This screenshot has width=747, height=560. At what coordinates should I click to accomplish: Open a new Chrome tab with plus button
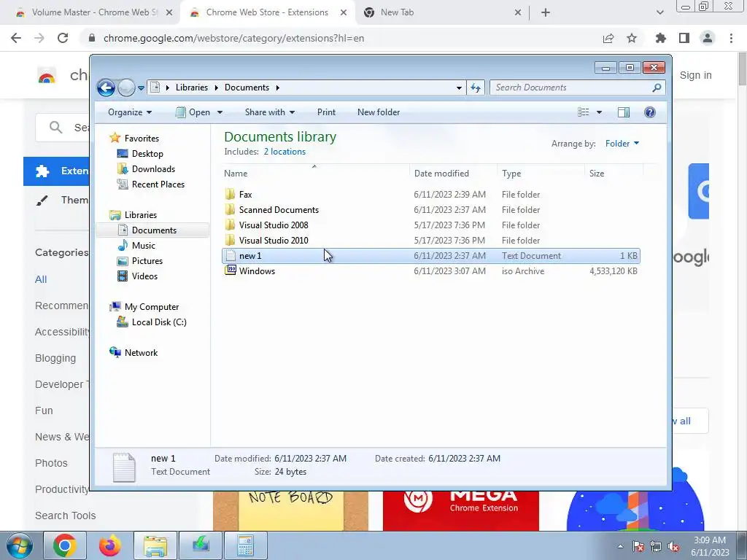pos(546,13)
